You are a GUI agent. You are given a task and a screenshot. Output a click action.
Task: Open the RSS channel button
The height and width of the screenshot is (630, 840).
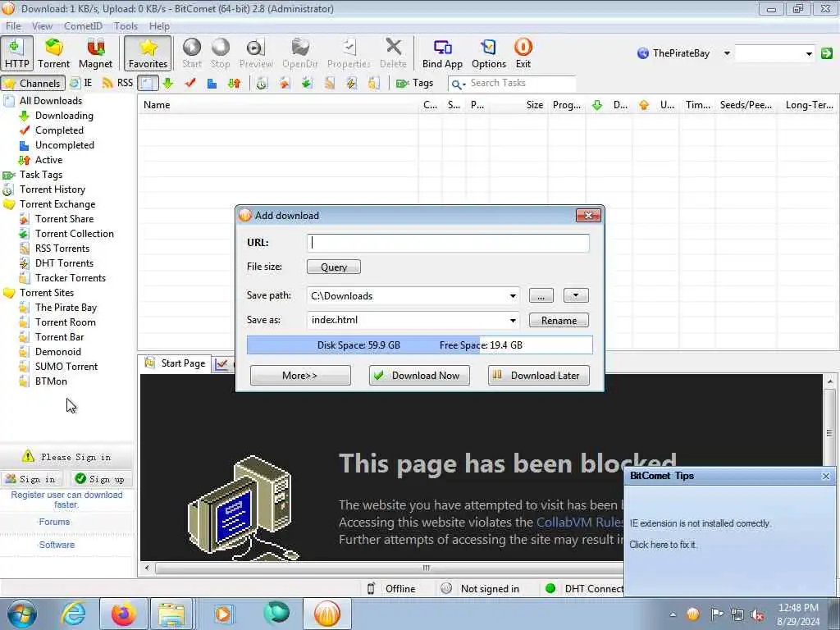(x=117, y=83)
